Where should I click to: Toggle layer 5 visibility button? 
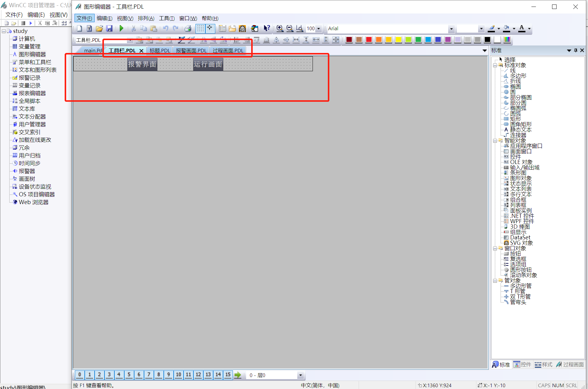tap(129, 375)
